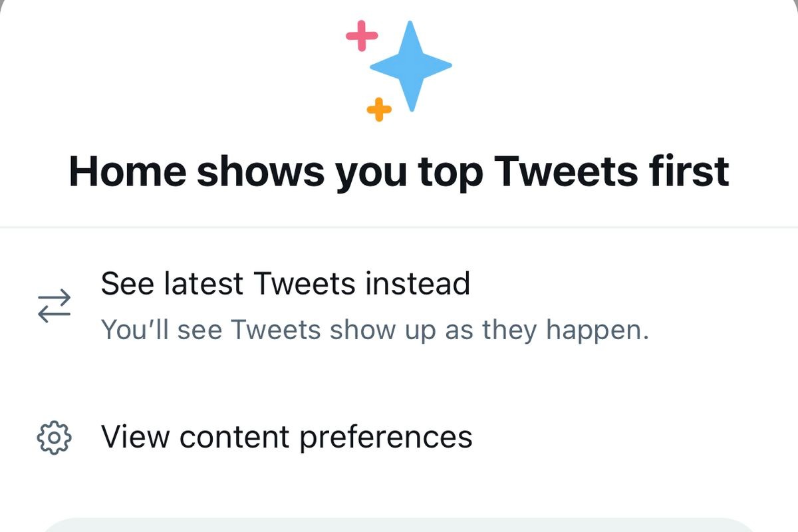Tap the swap arrows icon

pos(54,305)
